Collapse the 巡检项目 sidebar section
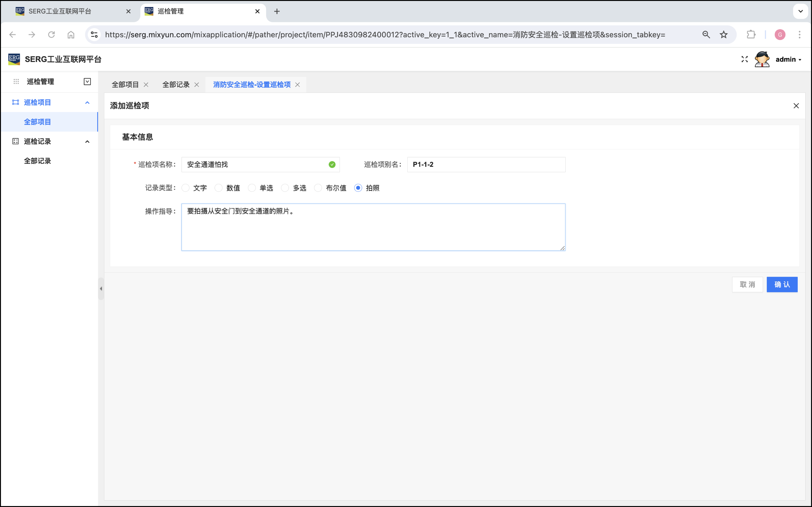The width and height of the screenshot is (812, 507). (x=87, y=103)
